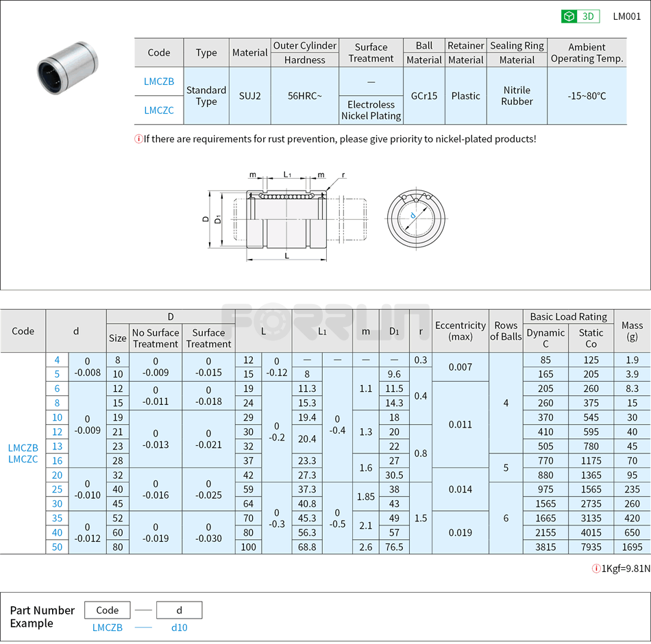This screenshot has width=651, height=644.
Task: Click the d box in part number example
Action: 179,610
